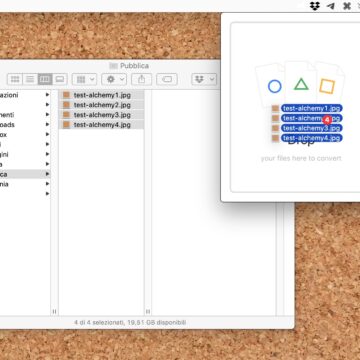This screenshot has height=360, width=360.
Task: Click the Share button in Finder toolbar
Action: coord(141,79)
